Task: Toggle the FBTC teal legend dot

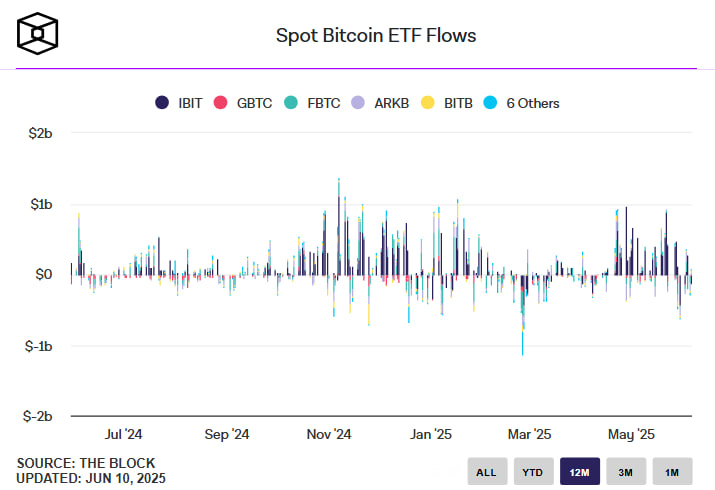Action: click(290, 103)
